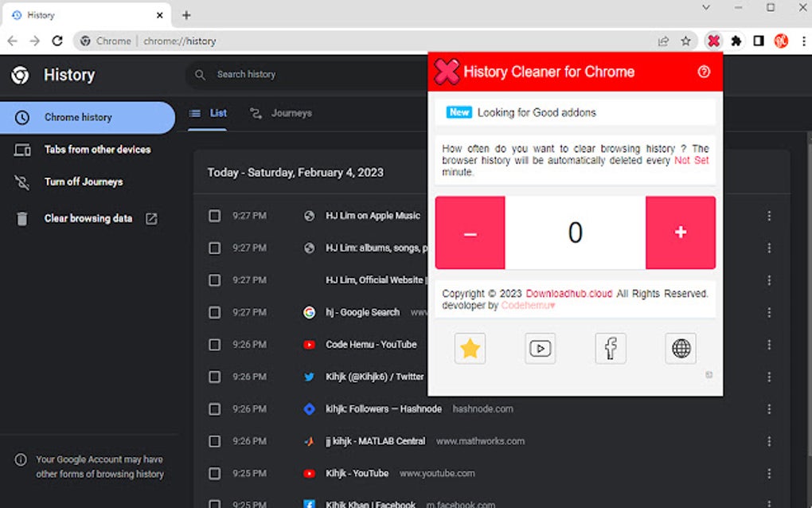Click the star rating icon in the popup
812x508 pixels.
click(x=470, y=348)
